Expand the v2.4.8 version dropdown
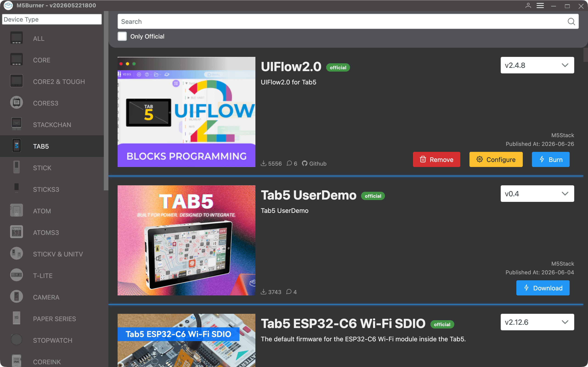Image resolution: width=588 pixels, height=367 pixels. [537, 65]
